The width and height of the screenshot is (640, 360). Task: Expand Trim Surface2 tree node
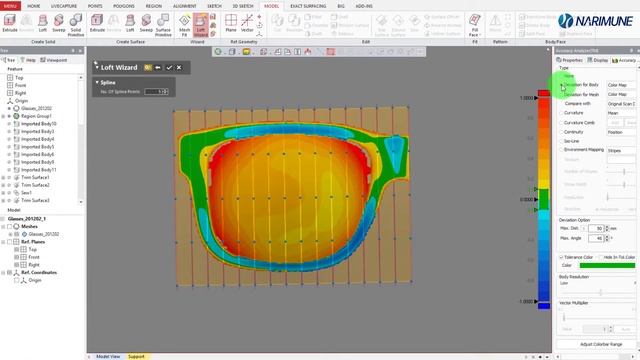3,185
